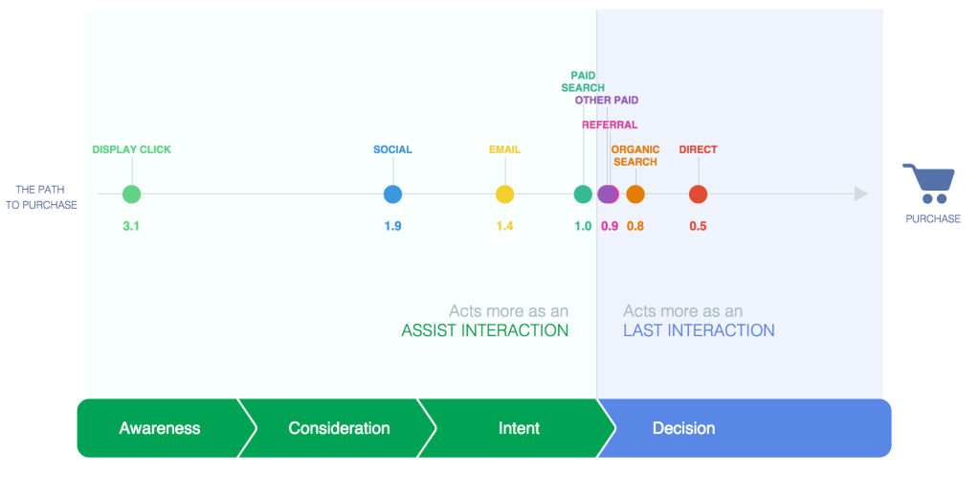Screen dimensions: 980x477
Task: Click the ASSIST INTERACTION heading
Action: (x=485, y=330)
